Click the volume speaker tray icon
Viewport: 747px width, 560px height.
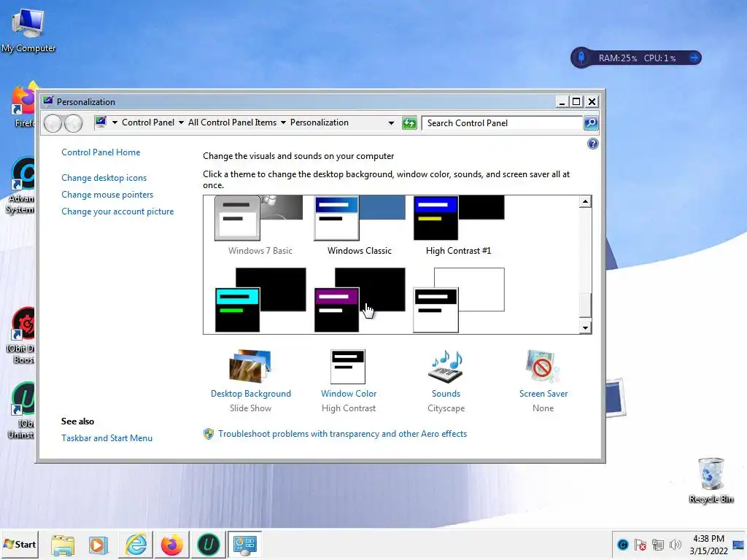tap(675, 545)
